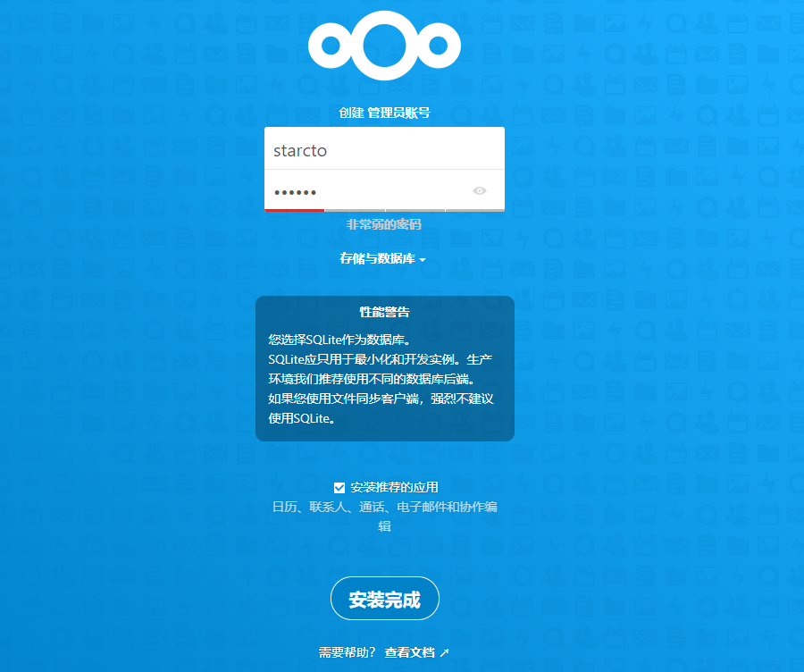Viewport: 804px width, 672px height.
Task: Expand 存储与数据库 section
Action: pyautogui.click(x=383, y=258)
